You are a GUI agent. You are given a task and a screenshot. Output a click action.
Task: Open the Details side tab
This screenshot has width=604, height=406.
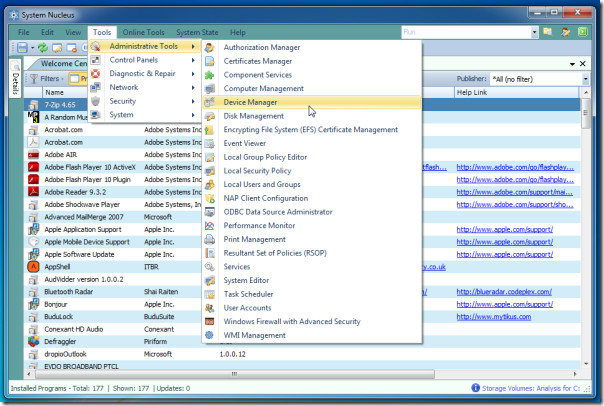pos(15,79)
